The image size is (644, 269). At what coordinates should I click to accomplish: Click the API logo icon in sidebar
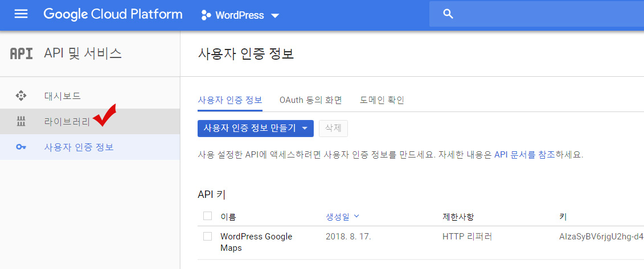click(21, 53)
